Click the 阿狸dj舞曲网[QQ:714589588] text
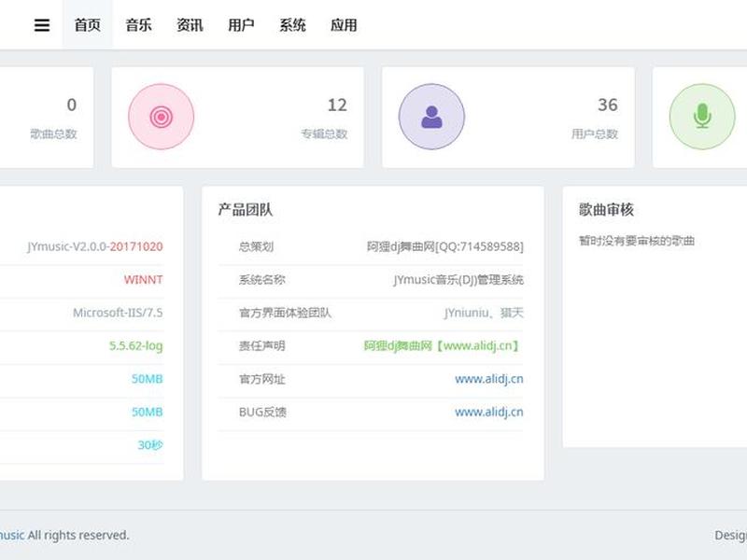This screenshot has width=747, height=560. click(445, 246)
